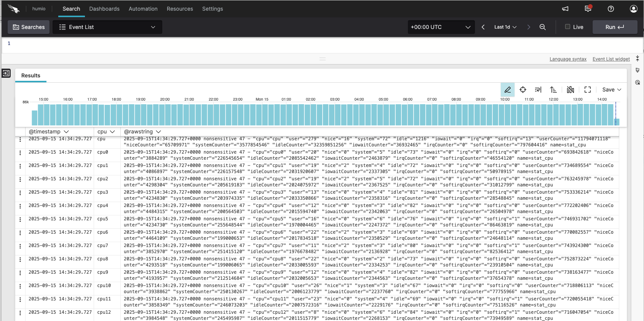Viewport: 644px width, 321px height.
Task: Toggle the highlighted pencil edit tool
Action: 508,90
